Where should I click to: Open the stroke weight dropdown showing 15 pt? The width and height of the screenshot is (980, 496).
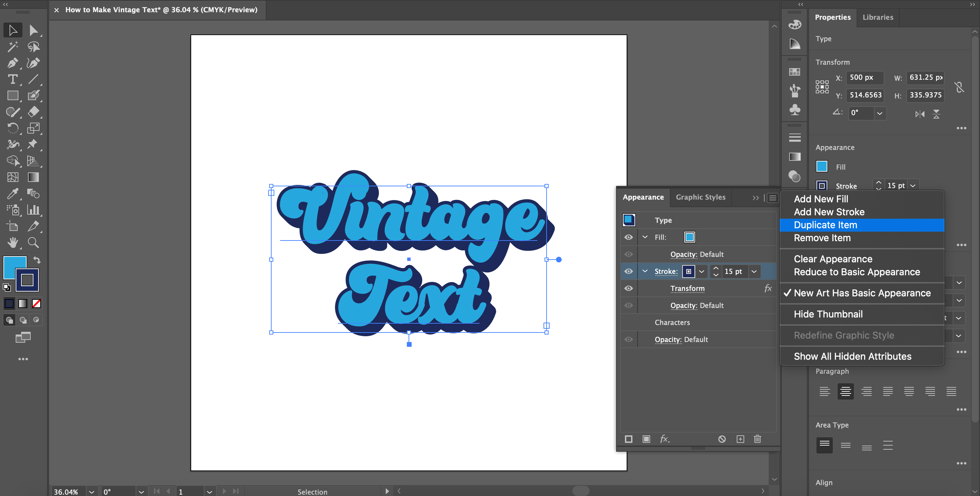pyautogui.click(x=754, y=271)
